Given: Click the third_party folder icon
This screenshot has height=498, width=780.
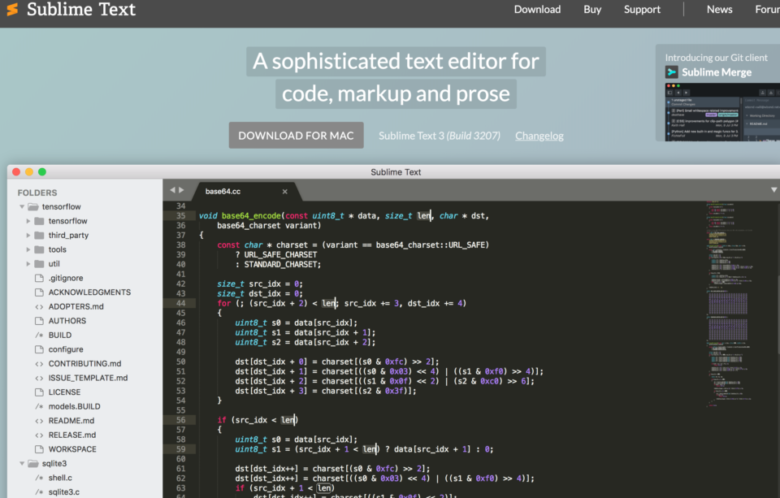Looking at the screenshot, I should click(x=39, y=235).
